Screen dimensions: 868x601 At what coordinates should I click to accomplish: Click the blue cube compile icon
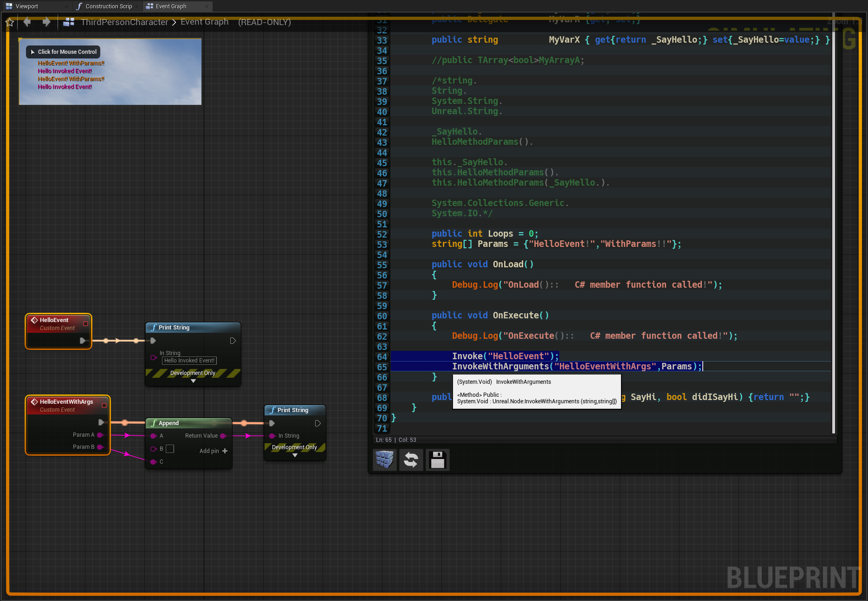click(384, 460)
